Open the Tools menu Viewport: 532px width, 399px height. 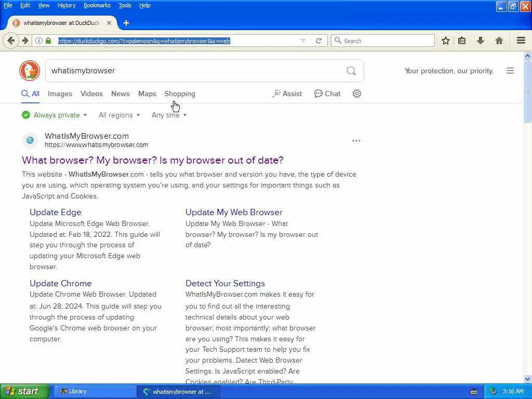[125, 5]
